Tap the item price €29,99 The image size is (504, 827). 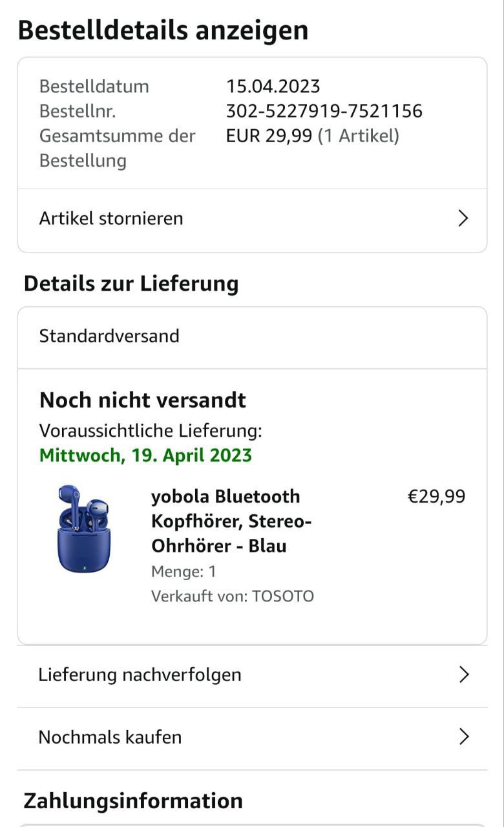tap(436, 497)
